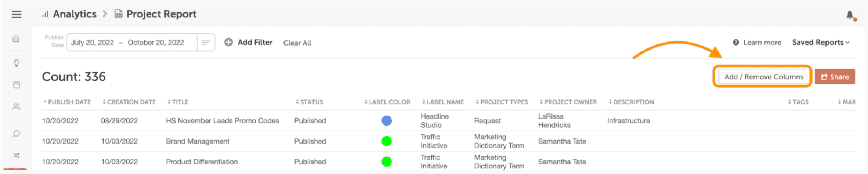
Task: Open the chat bubble sidebar icon
Action: 17,133
